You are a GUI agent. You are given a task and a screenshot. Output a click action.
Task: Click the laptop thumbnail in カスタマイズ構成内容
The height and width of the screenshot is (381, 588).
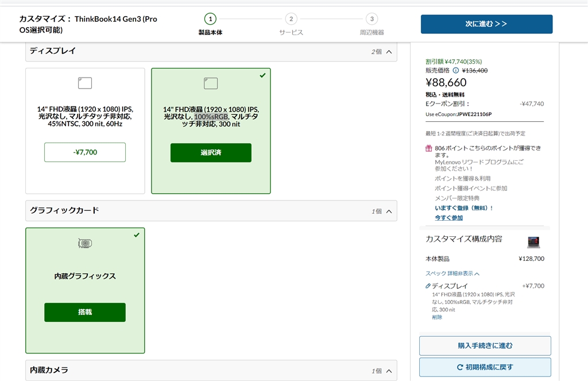(533, 242)
